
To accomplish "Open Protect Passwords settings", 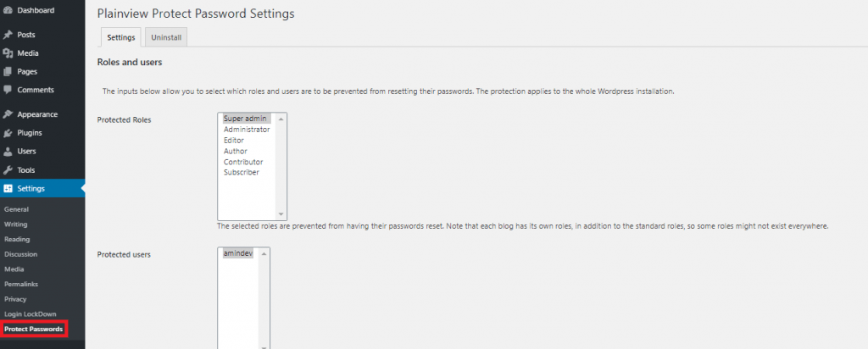I will click(x=33, y=329).
